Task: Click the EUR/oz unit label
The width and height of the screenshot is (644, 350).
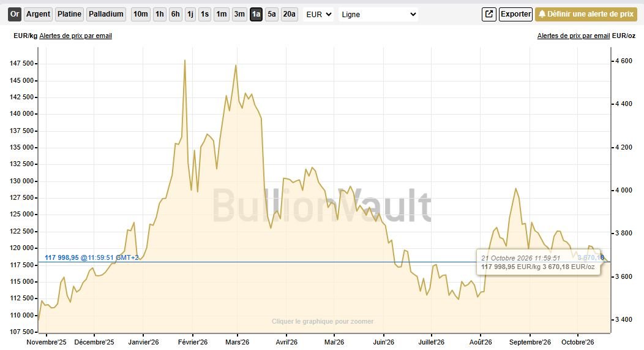Action: pos(623,36)
